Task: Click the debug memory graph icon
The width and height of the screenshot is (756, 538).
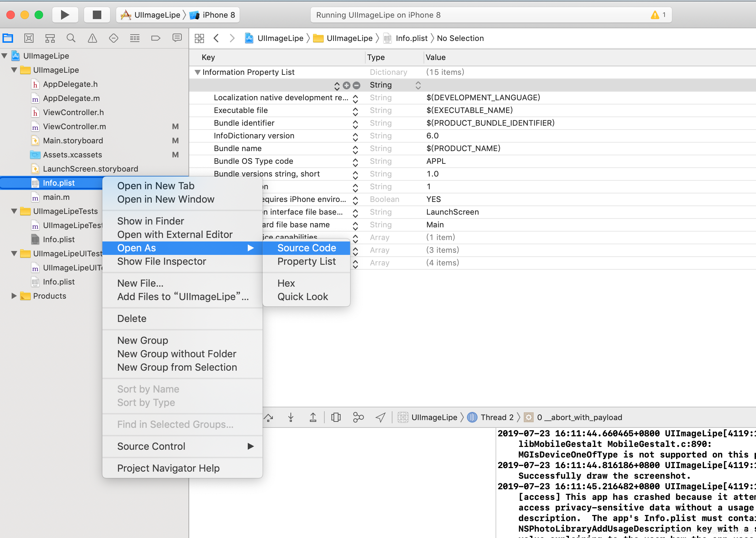Action: pyautogui.click(x=358, y=417)
